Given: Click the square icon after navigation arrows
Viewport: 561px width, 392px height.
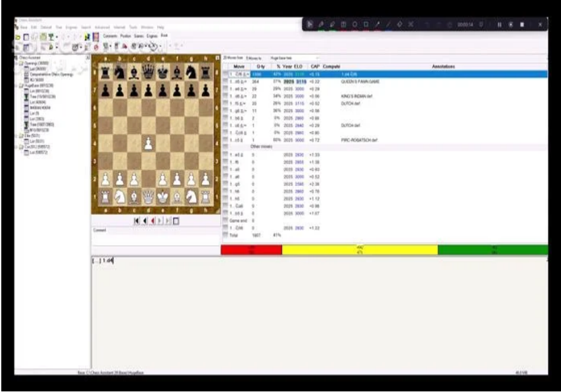Looking at the screenshot, I should tap(176, 222).
